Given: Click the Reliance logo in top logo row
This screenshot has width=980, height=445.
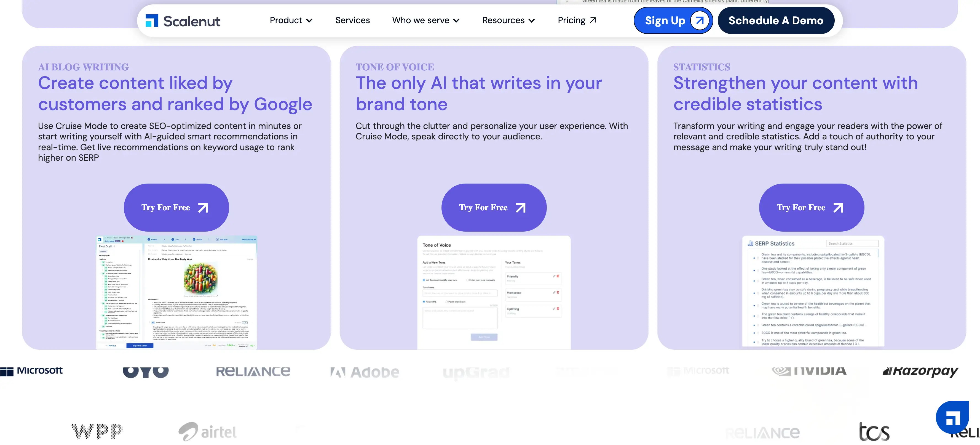Looking at the screenshot, I should [x=253, y=372].
